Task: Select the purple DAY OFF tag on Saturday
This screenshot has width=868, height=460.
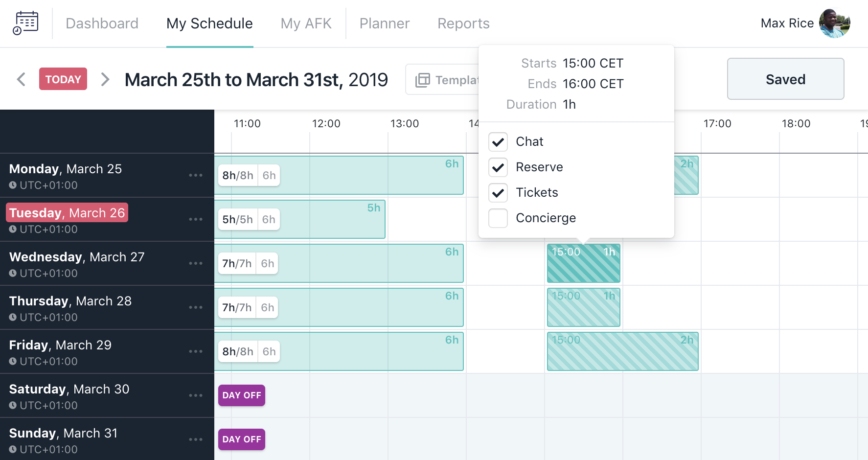Action: pyautogui.click(x=242, y=395)
